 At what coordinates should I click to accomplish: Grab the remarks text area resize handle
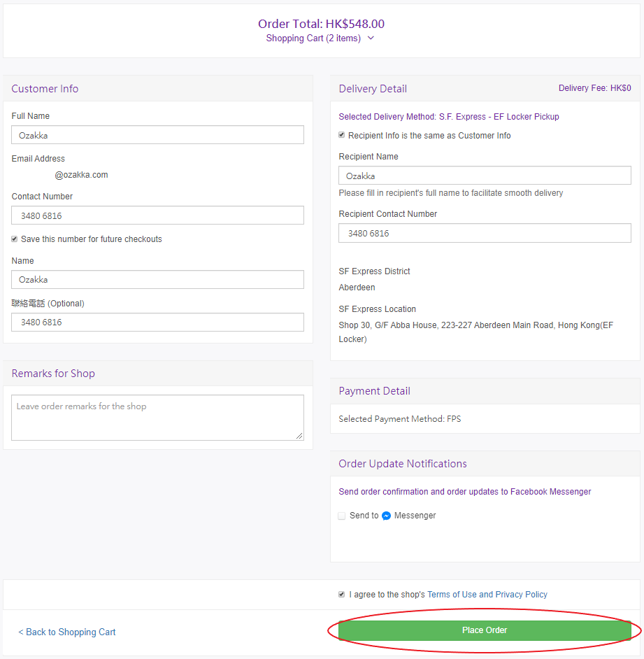click(300, 437)
